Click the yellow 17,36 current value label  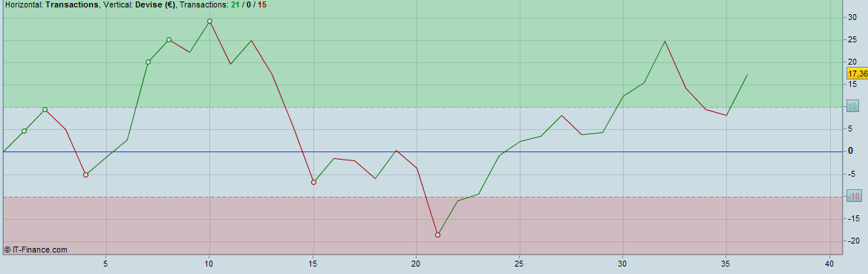tap(857, 74)
